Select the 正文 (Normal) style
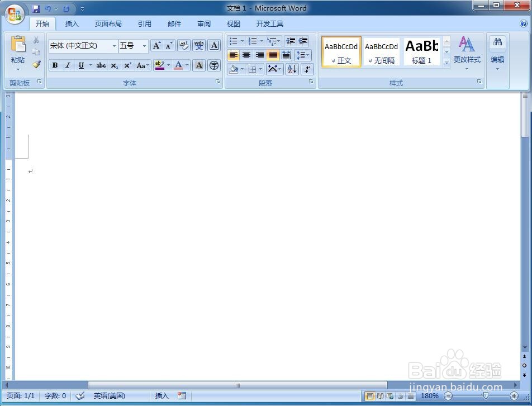The image size is (532, 406). 341,52
